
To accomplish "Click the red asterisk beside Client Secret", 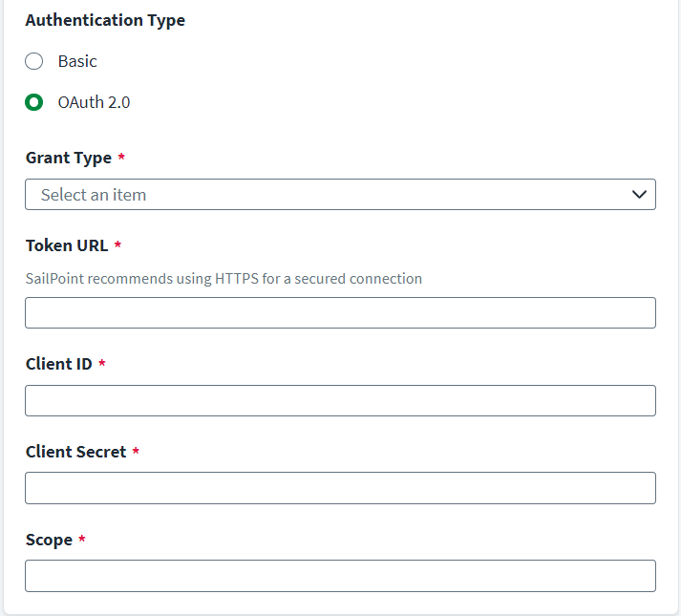I will (136, 452).
